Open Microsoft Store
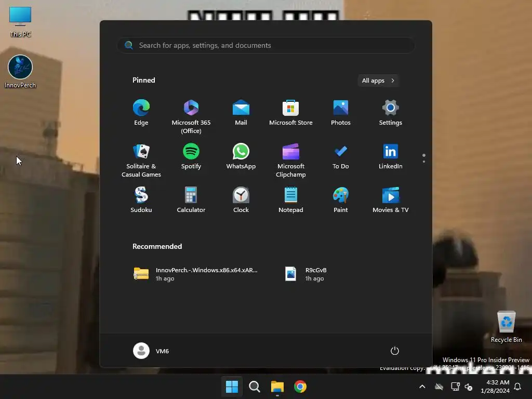This screenshot has width=532, height=399. coord(291,113)
